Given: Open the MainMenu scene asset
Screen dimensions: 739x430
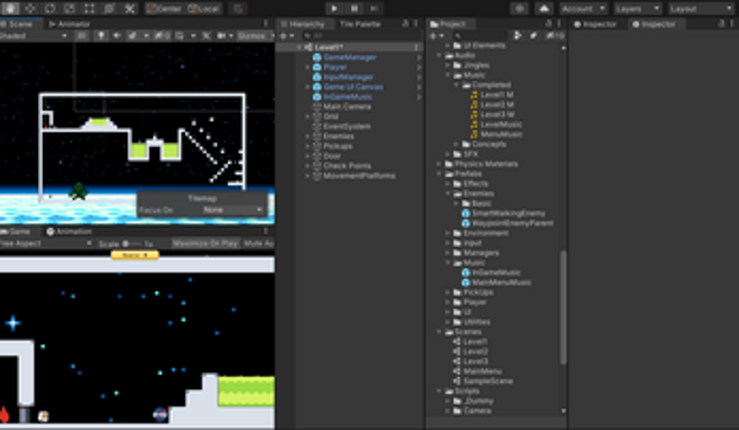Looking at the screenshot, I should 483,372.
